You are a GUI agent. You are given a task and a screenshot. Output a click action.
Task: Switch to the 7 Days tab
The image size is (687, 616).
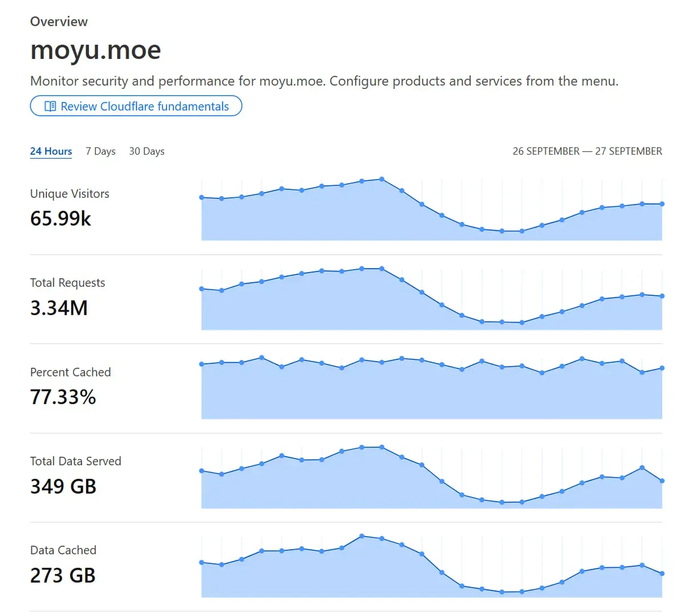click(x=100, y=151)
